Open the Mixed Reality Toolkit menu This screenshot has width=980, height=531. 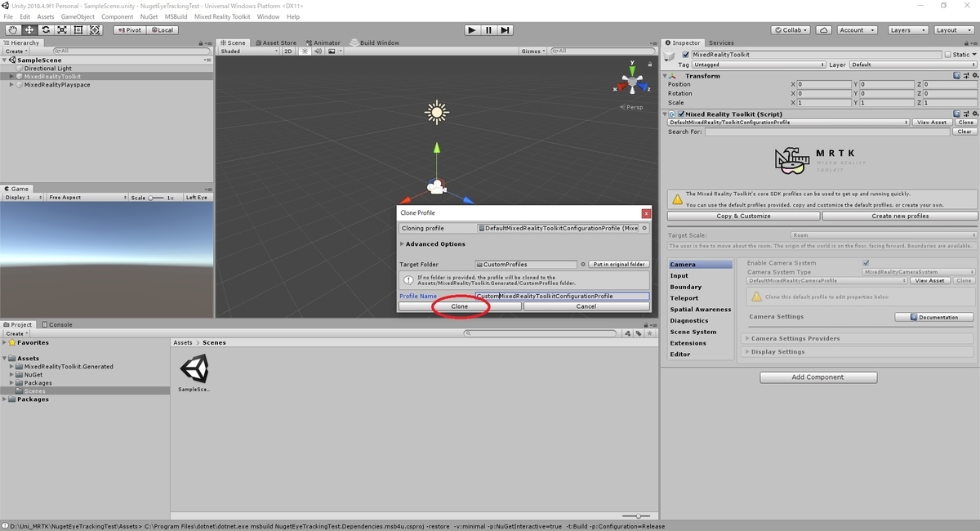[222, 16]
